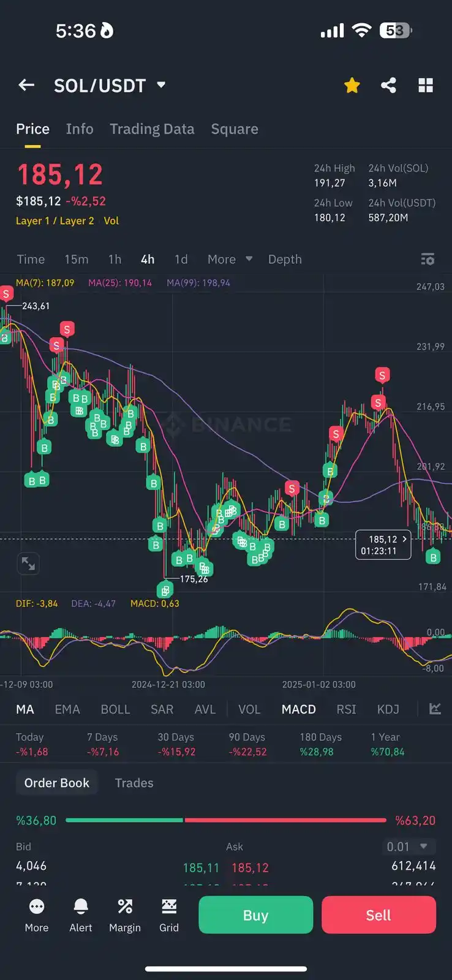Tap the red Sell button
The image size is (452, 980).
[379, 915]
